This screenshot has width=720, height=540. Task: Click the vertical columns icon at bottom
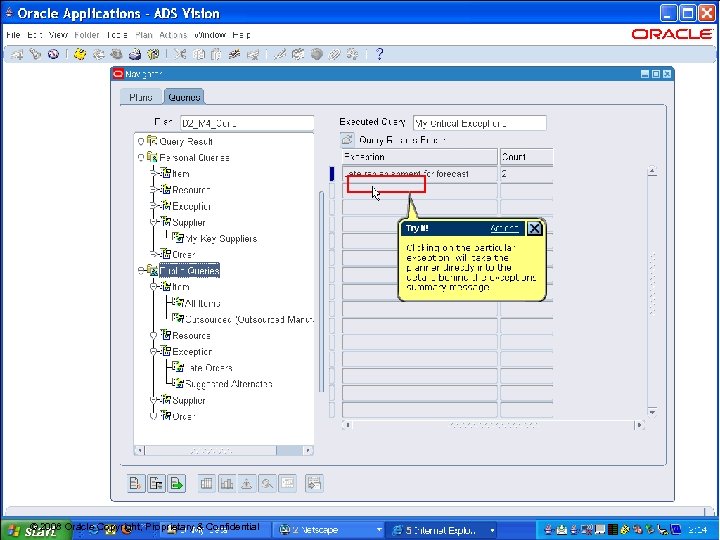click(x=207, y=483)
